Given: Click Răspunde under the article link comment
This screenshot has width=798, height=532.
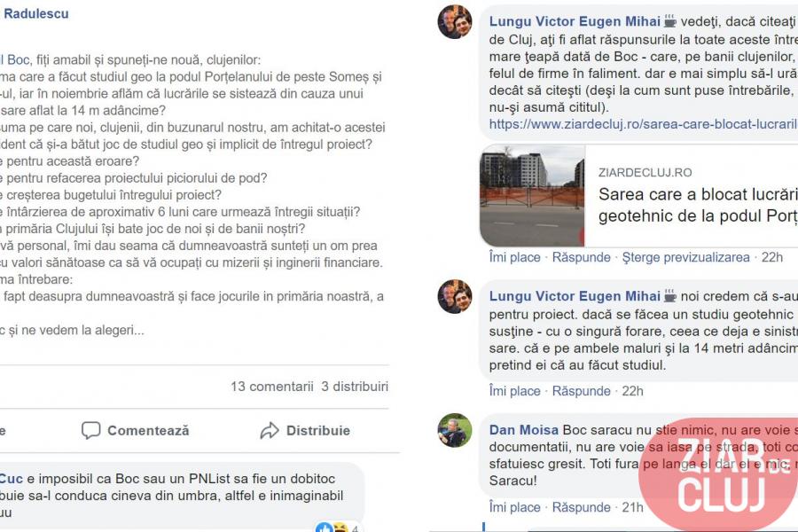Looking at the screenshot, I should (x=581, y=257).
